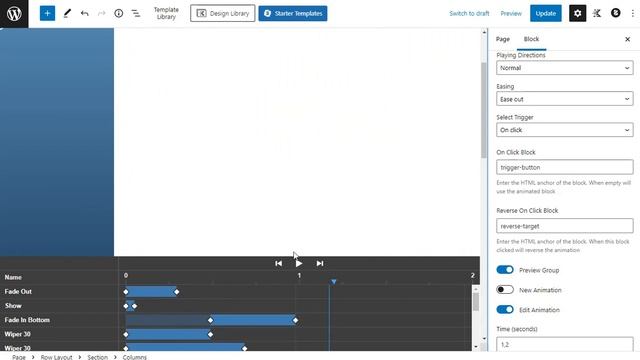This screenshot has height=360, width=640.
Task: Open the Playing Directions dropdown
Action: point(564,68)
